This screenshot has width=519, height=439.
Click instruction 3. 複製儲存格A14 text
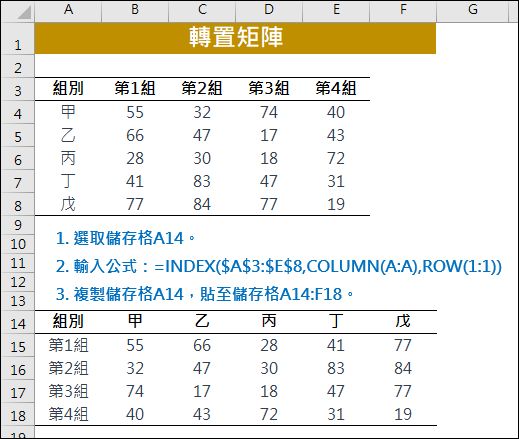tap(205, 294)
